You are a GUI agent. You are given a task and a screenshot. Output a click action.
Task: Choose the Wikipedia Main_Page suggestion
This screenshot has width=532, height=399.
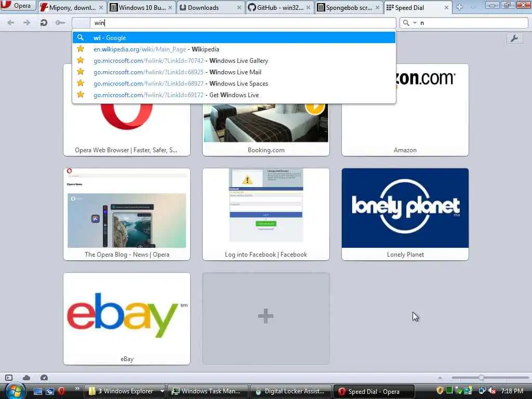pyautogui.click(x=234, y=49)
